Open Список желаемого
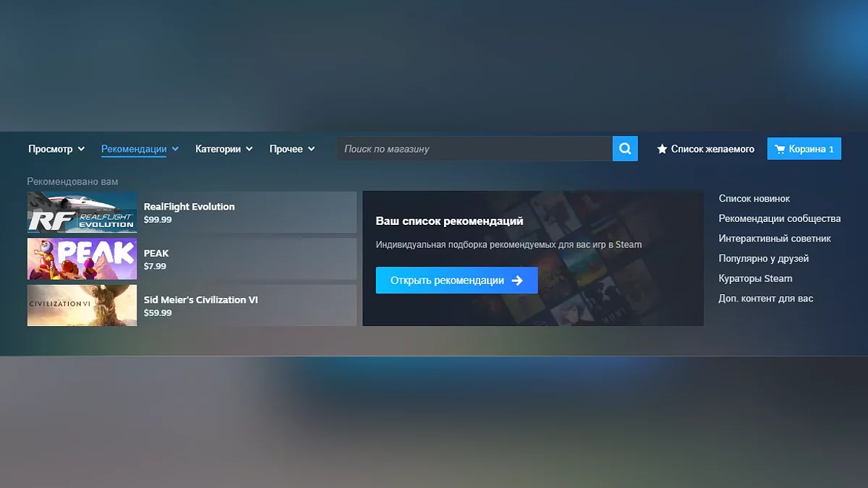 [x=705, y=149]
